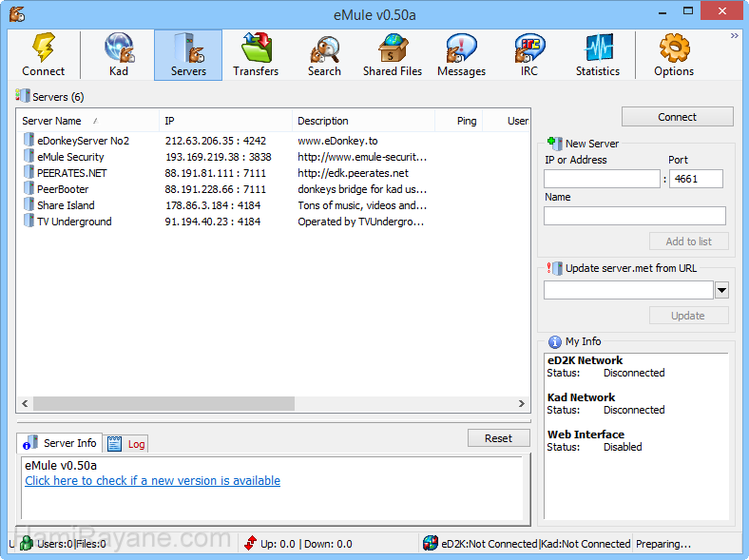
Task: Click the http://edk.peerates.net description cell
Action: [x=353, y=173]
